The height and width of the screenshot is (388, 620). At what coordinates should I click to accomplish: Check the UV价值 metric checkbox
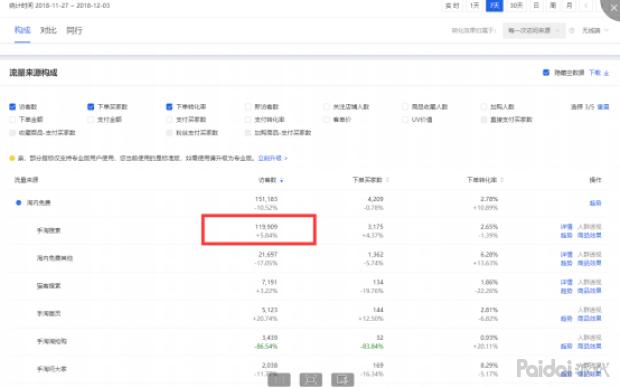click(x=405, y=119)
